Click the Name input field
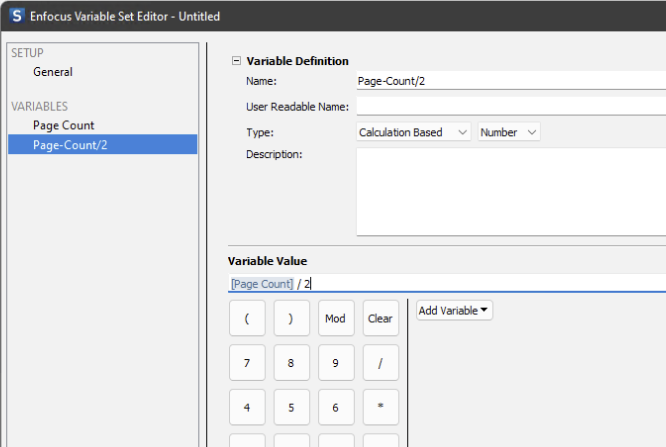The image size is (666, 447). click(x=511, y=81)
